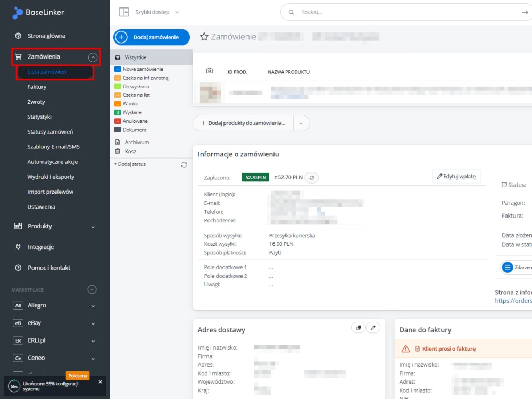Image resolution: width=532 pixels, height=399 pixels.
Task: Close the configuration progress notification
Action: click(x=100, y=381)
